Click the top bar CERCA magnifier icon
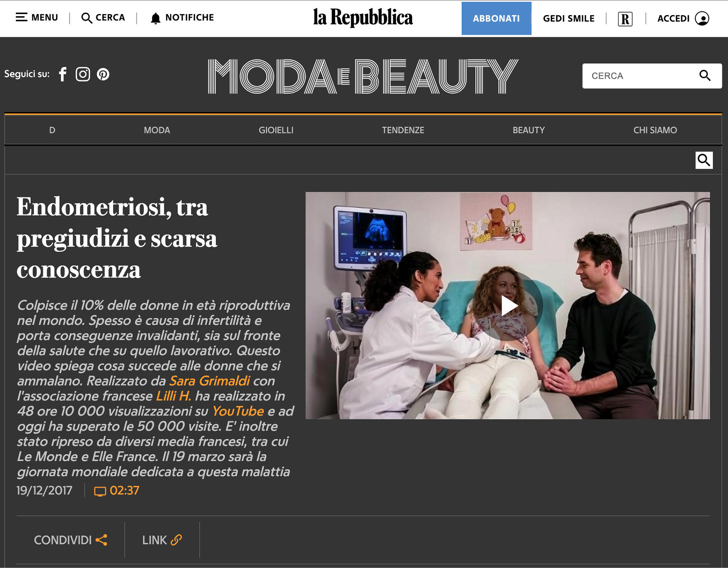The height and width of the screenshot is (568, 728). coord(87,18)
